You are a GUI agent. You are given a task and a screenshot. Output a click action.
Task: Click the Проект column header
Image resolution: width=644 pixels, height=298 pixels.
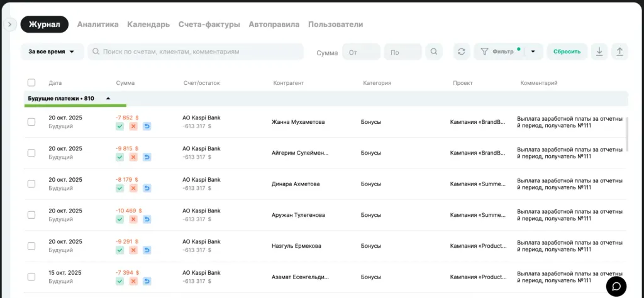(463, 83)
